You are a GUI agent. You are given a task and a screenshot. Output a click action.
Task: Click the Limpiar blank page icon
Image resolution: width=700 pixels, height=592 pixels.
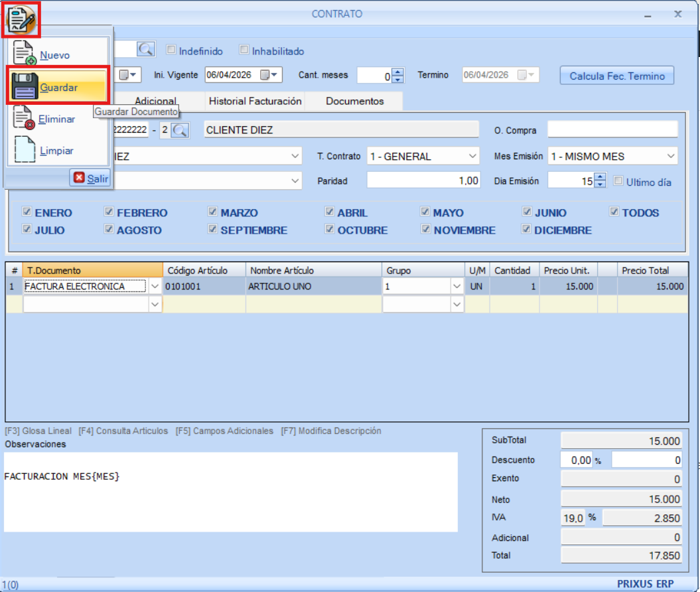tap(25, 150)
